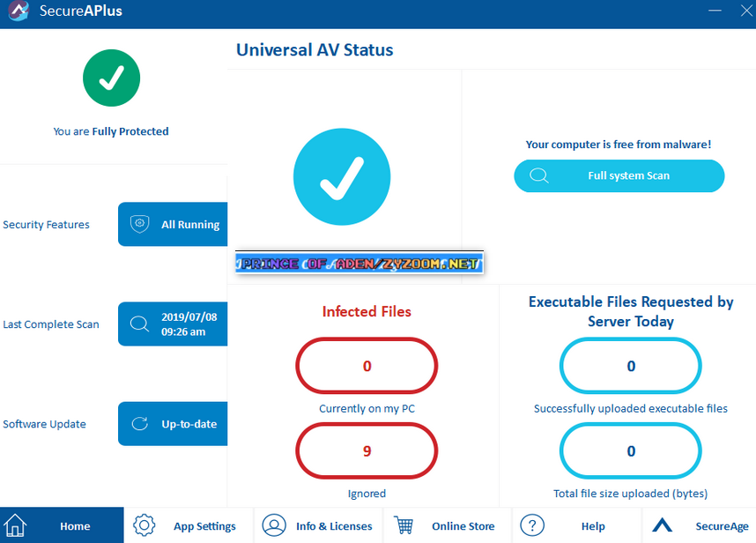Open the Ignored infected files count 9
Image resolution: width=756 pixels, height=543 pixels.
(367, 451)
